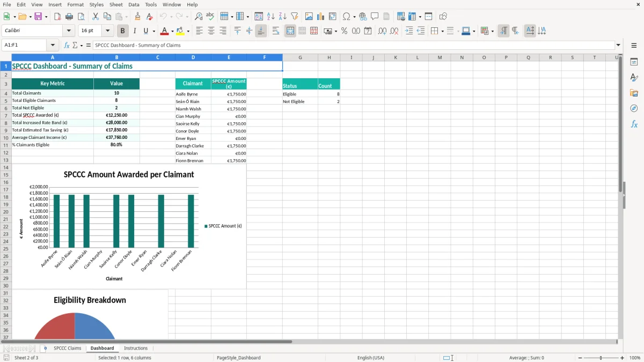Expand the Name Box dropdown arrow
The height and width of the screenshot is (362, 644).
tap(52, 46)
